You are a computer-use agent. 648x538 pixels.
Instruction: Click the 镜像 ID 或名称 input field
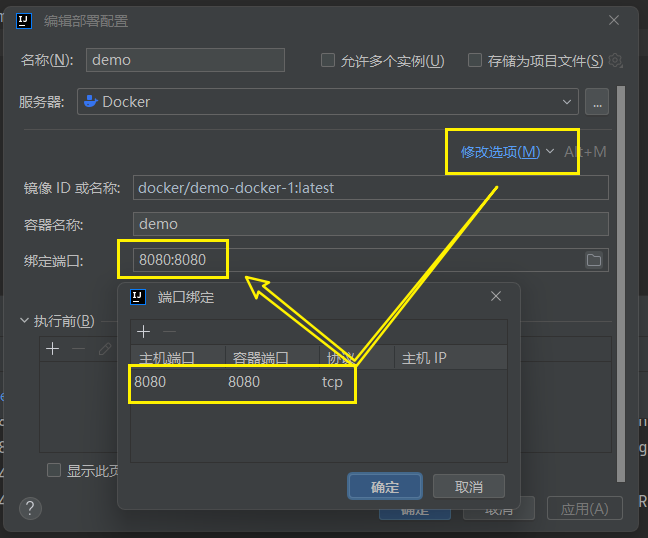[x=370, y=188]
